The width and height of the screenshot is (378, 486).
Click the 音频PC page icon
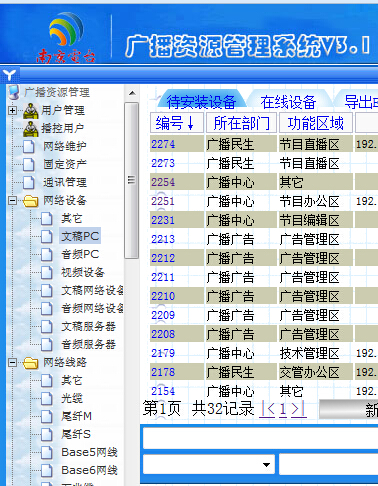47,255
